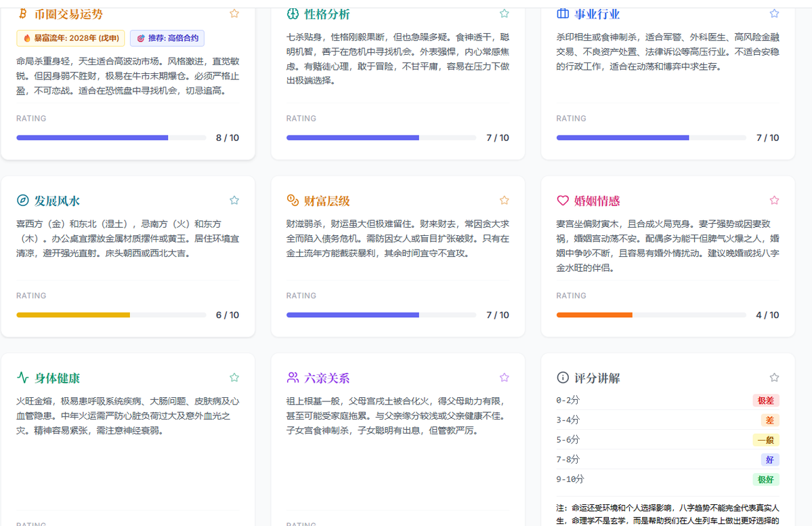Image resolution: width=812 pixels, height=526 pixels.
Task: Open the 财富层级 card title
Action: tap(327, 201)
